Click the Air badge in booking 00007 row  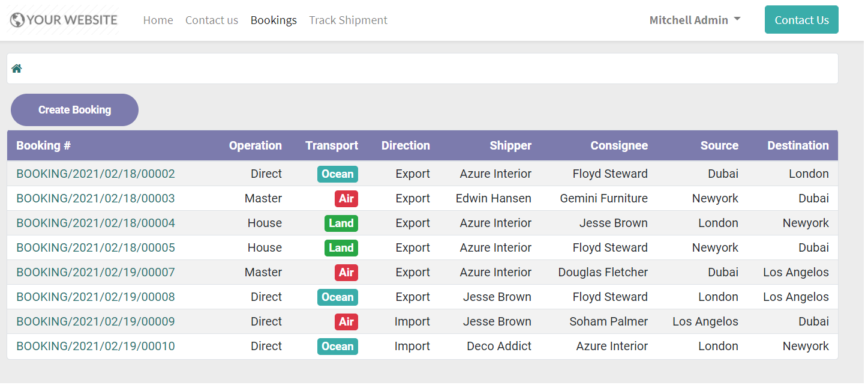346,273
